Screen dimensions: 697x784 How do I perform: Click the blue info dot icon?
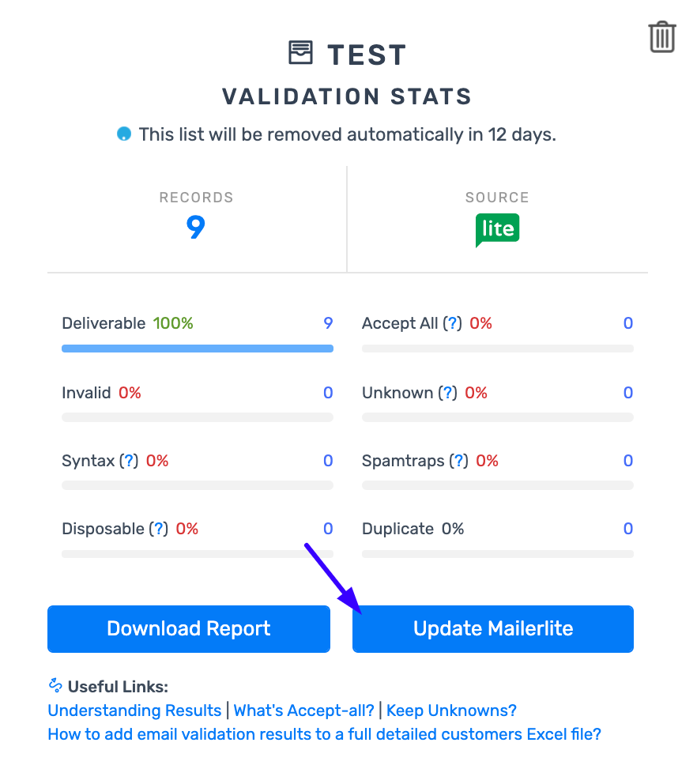click(124, 134)
